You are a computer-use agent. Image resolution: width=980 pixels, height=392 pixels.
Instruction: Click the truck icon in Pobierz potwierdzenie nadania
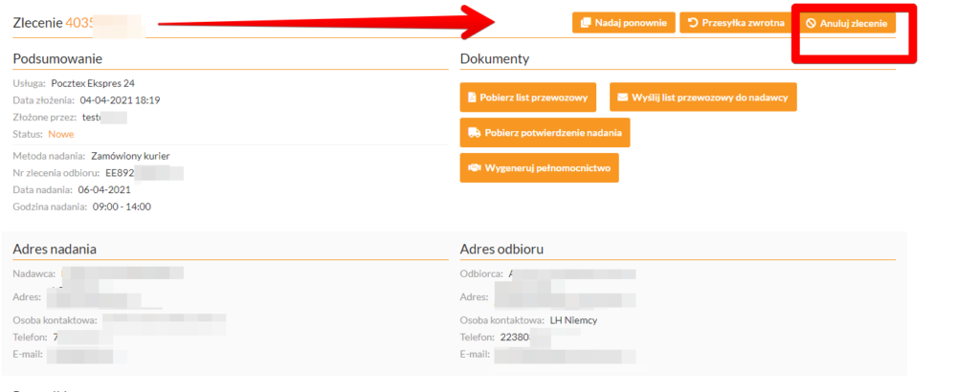coord(472,133)
